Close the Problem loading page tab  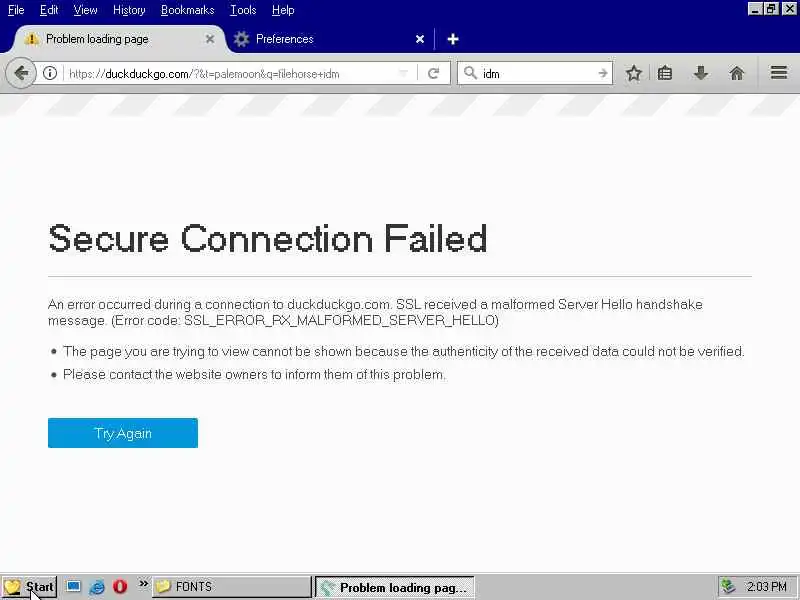point(210,39)
